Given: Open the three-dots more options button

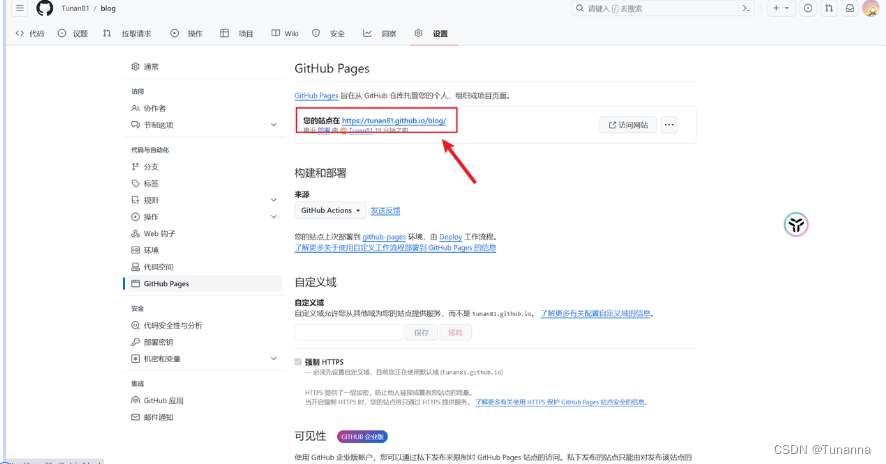Looking at the screenshot, I should click(x=669, y=125).
